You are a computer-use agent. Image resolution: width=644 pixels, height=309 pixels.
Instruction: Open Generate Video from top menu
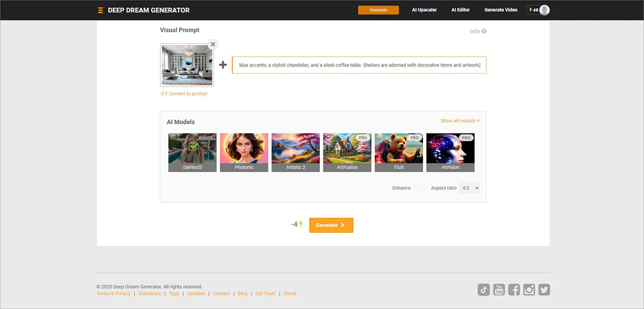pos(501,10)
